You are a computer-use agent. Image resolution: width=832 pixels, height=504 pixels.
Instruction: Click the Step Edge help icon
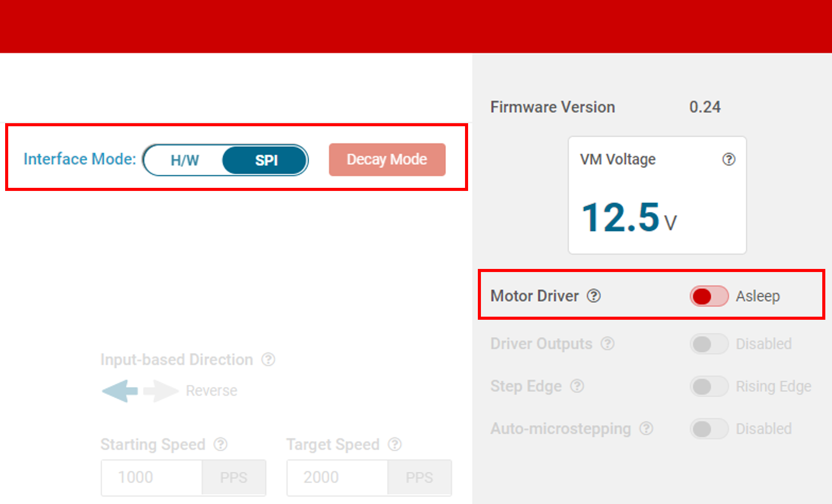[x=577, y=386]
